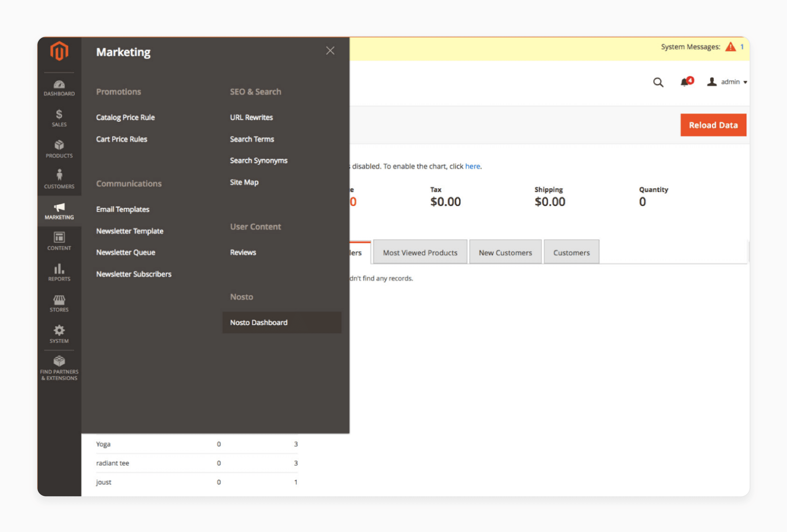Open Newsletter Template
Image resolution: width=787 pixels, height=532 pixels.
pyautogui.click(x=130, y=231)
